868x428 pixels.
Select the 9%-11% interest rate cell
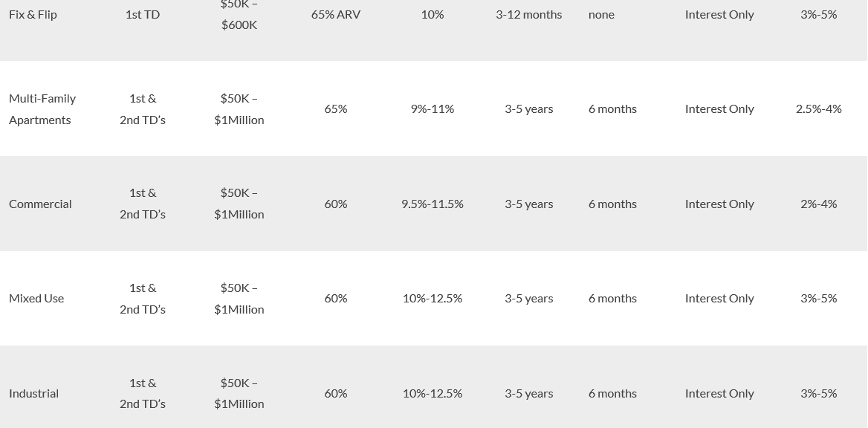pos(433,109)
